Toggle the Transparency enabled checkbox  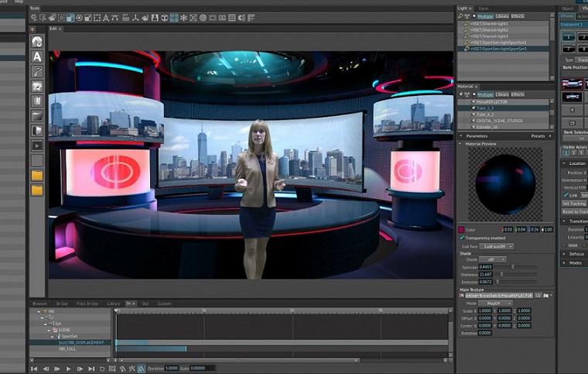pyautogui.click(x=462, y=237)
